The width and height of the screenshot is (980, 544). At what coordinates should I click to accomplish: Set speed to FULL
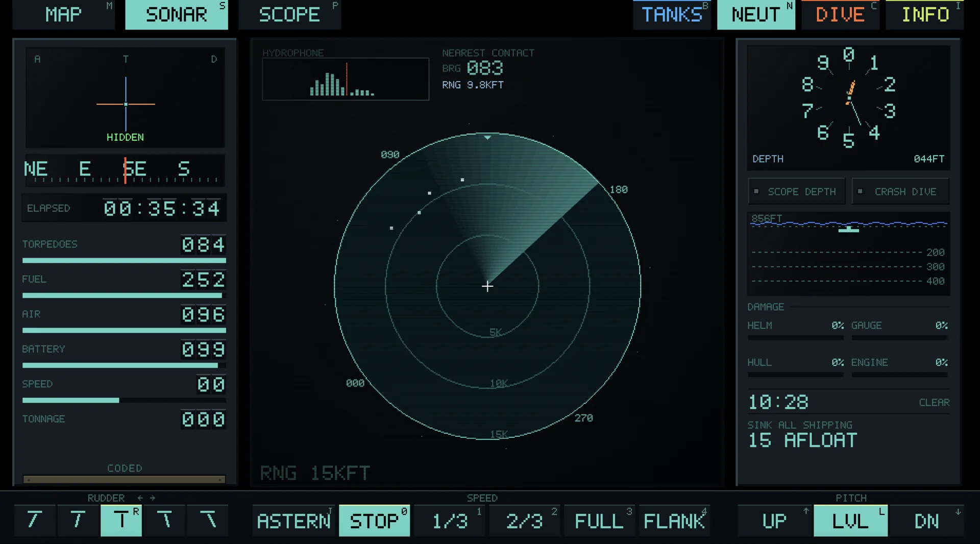[x=599, y=521]
